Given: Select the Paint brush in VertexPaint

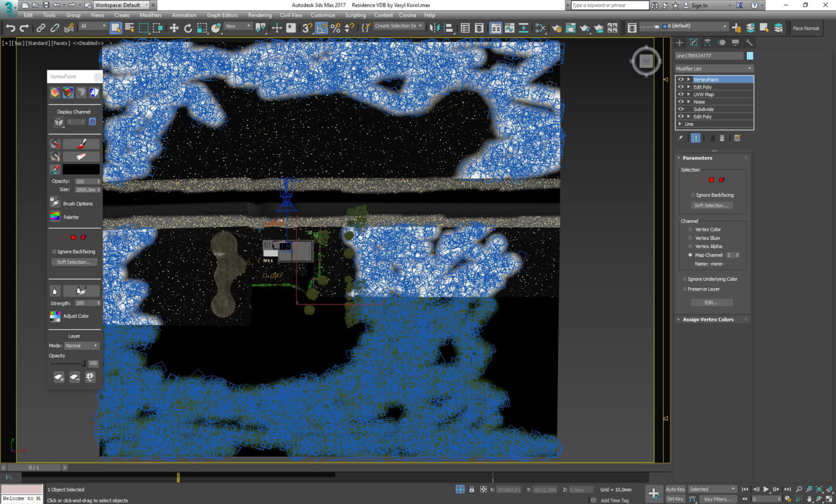Looking at the screenshot, I should 81,143.
